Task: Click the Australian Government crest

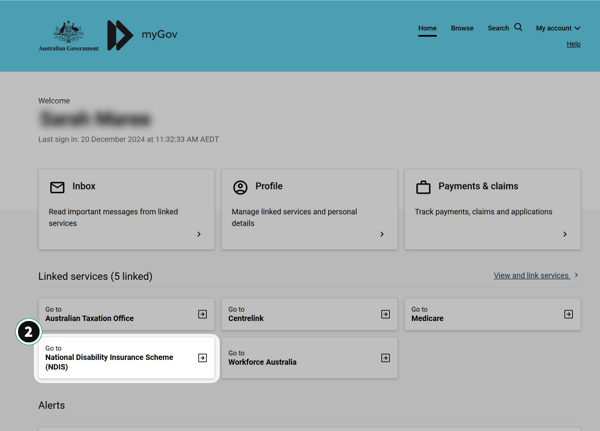Action: point(68,36)
